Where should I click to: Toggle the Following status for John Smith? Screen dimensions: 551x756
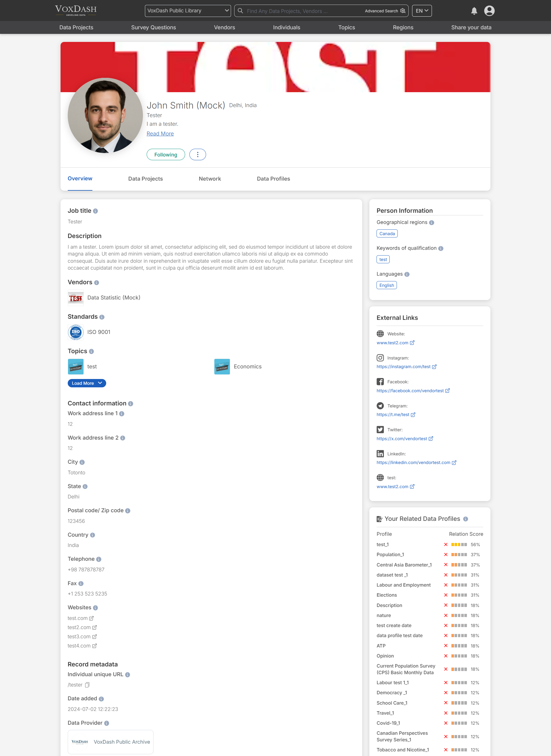[x=165, y=154]
